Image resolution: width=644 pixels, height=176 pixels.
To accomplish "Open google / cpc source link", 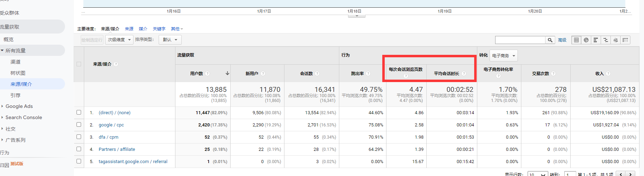I will [111, 125].
